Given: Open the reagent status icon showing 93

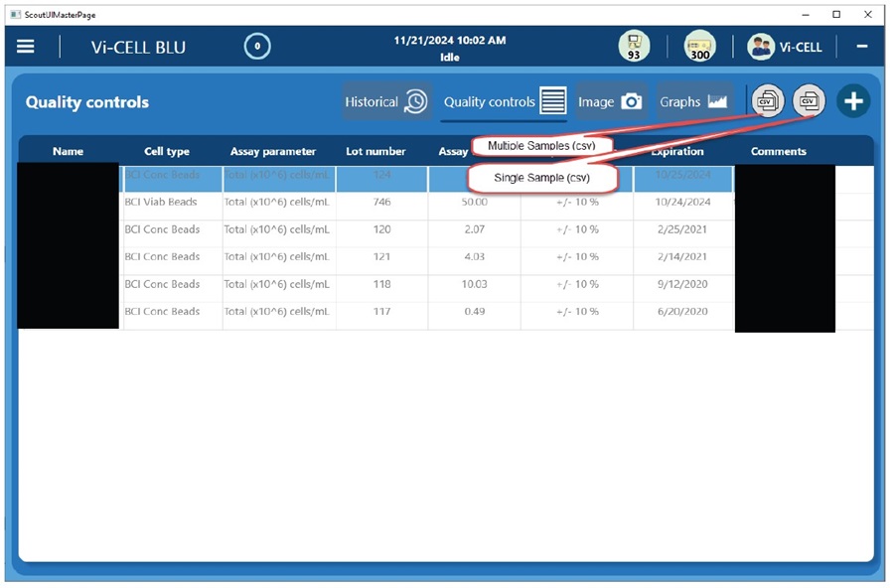Looking at the screenshot, I should click(634, 47).
